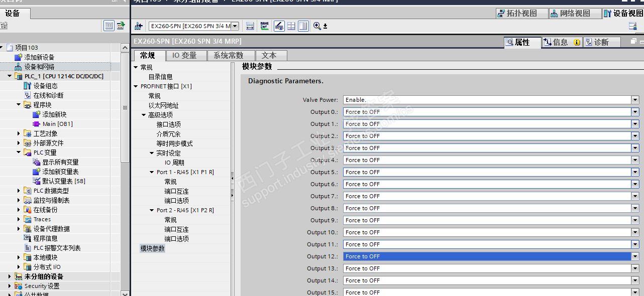Select the 属性 properties tab
The width and height of the screenshot is (644, 296).
[522, 42]
